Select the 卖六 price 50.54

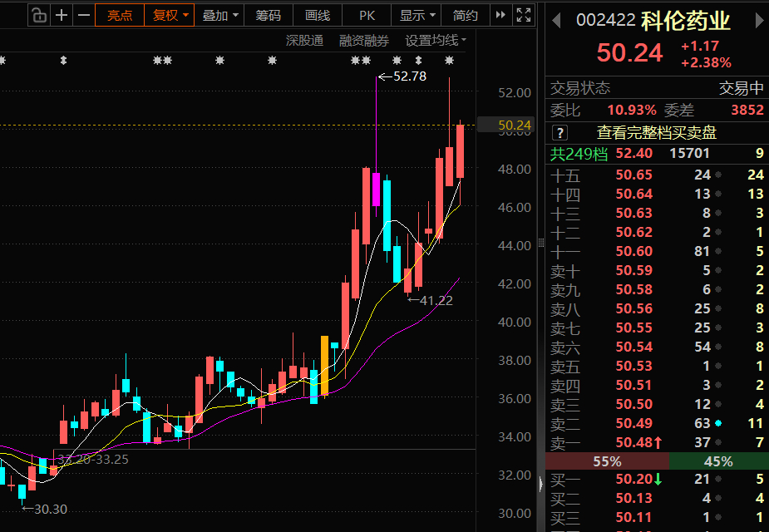[634, 347]
